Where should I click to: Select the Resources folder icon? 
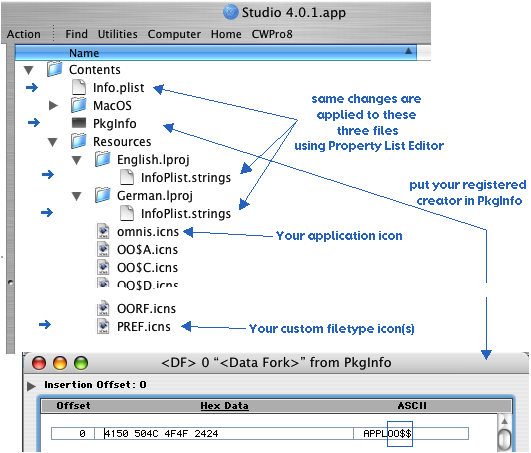click(x=79, y=141)
